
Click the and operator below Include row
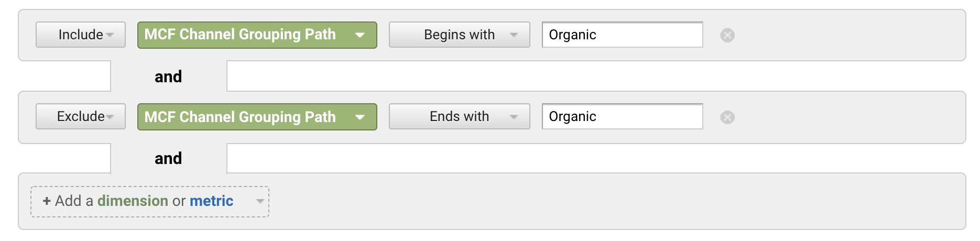click(168, 76)
